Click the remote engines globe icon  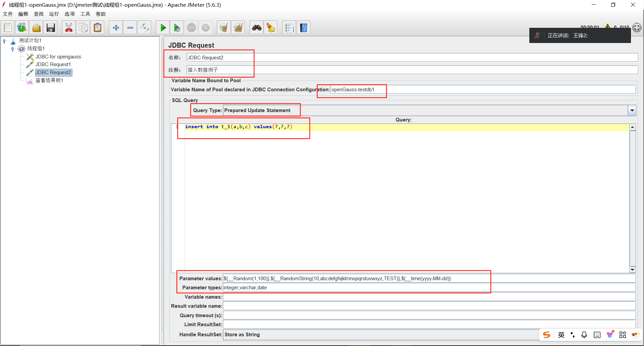(637, 28)
